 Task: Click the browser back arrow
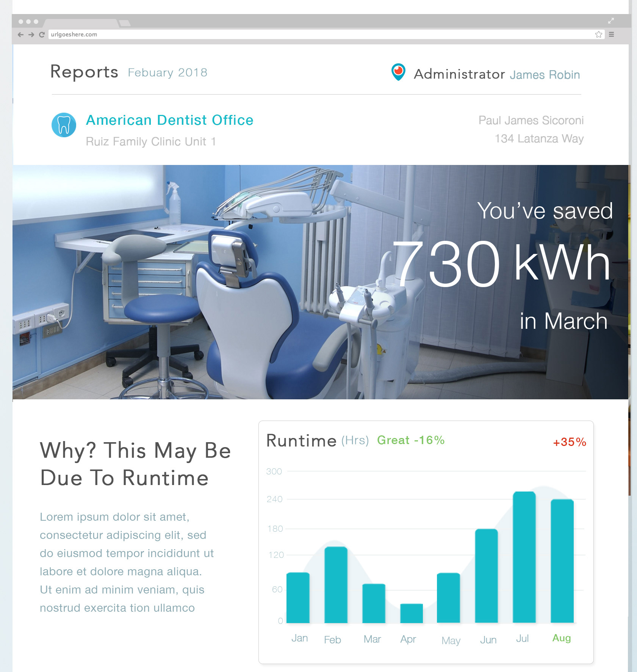point(20,35)
